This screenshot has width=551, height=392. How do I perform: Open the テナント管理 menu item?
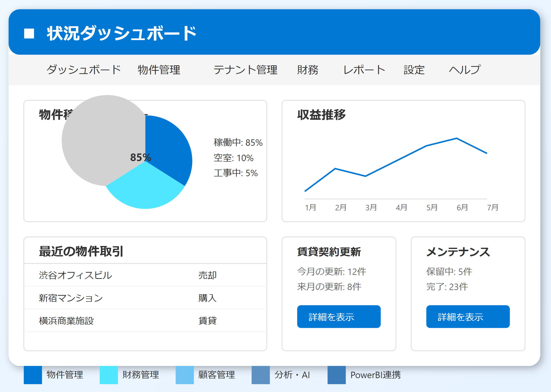point(246,70)
